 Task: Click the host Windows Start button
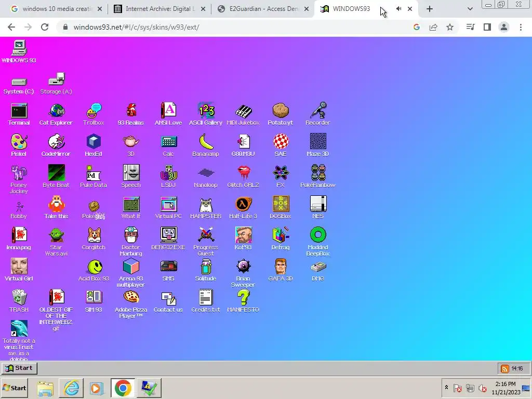pyautogui.click(x=14, y=388)
